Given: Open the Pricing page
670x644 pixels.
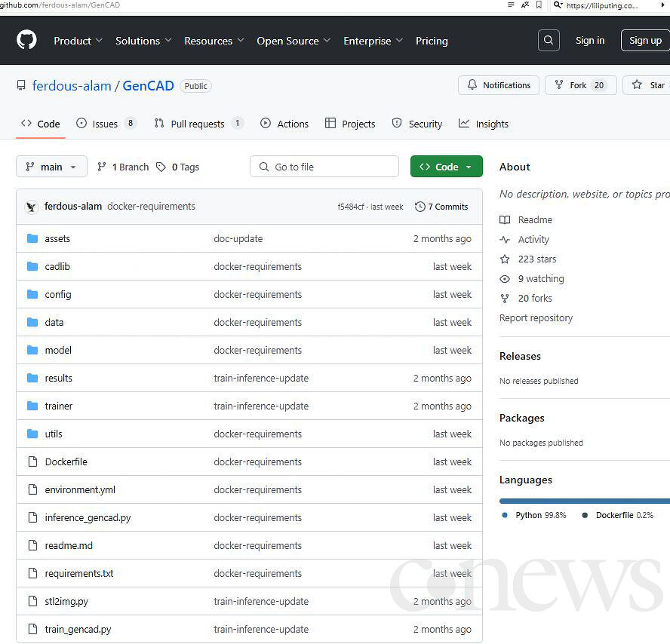Looking at the screenshot, I should pyautogui.click(x=432, y=41).
